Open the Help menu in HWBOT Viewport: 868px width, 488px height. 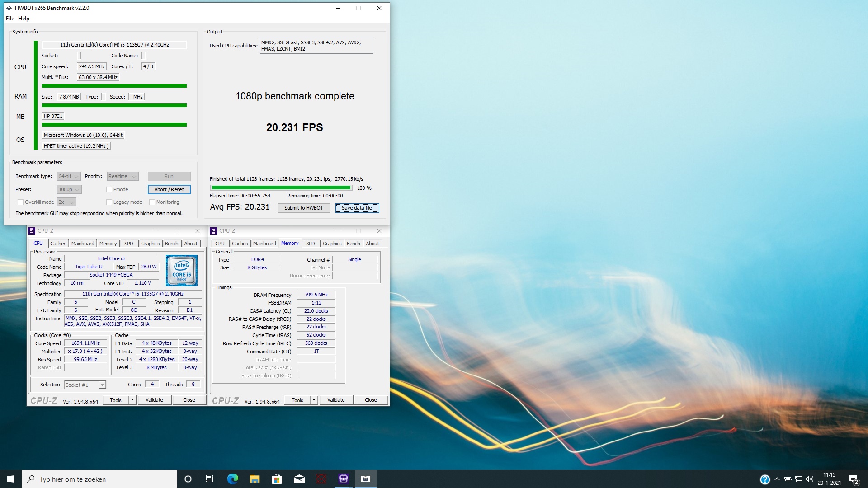tap(24, 19)
